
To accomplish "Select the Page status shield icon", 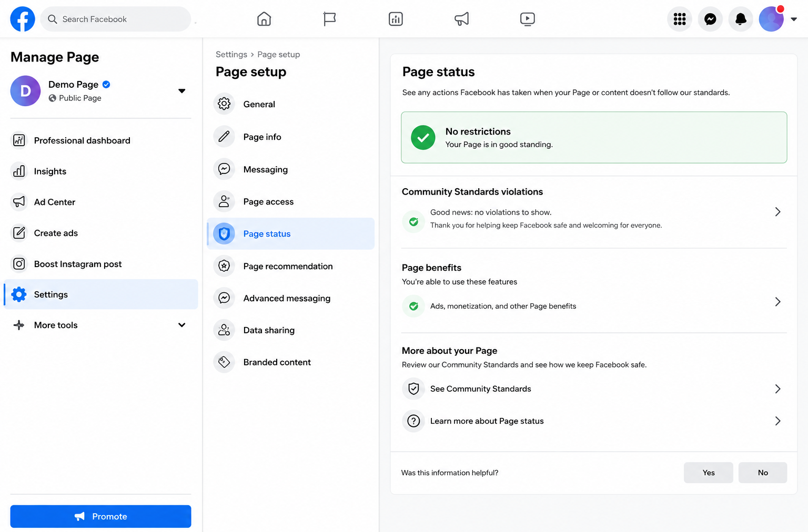I will point(224,233).
